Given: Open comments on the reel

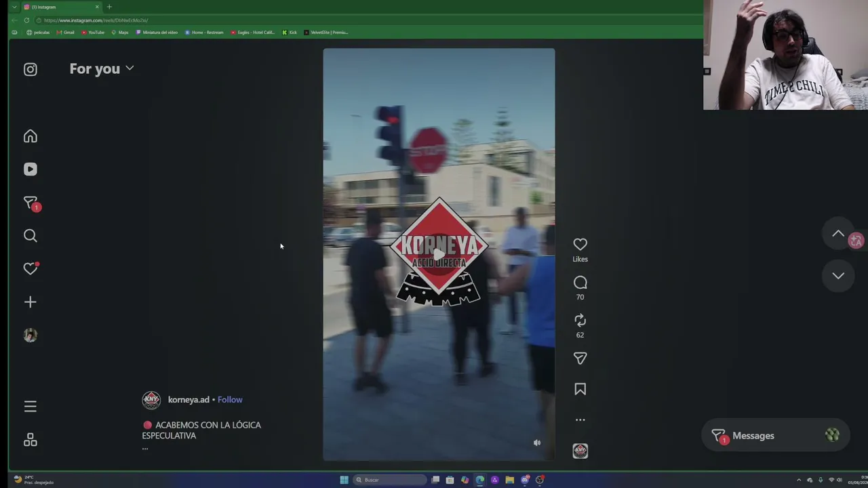Looking at the screenshot, I should tap(580, 283).
